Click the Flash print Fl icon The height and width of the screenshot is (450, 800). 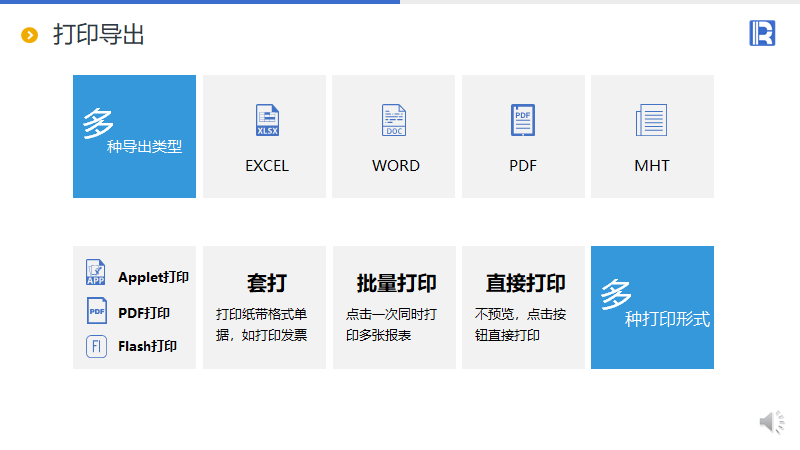tap(96, 346)
